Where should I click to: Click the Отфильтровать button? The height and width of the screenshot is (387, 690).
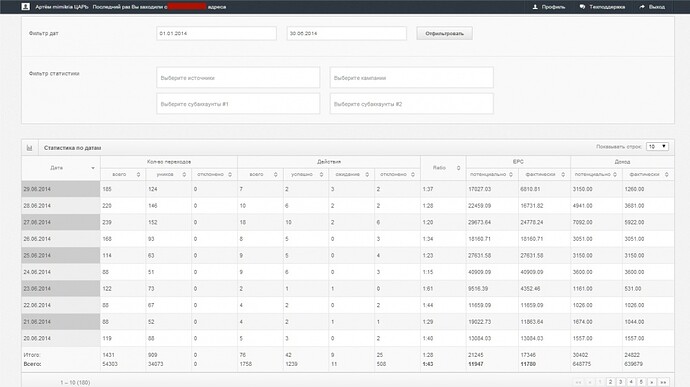tap(444, 33)
